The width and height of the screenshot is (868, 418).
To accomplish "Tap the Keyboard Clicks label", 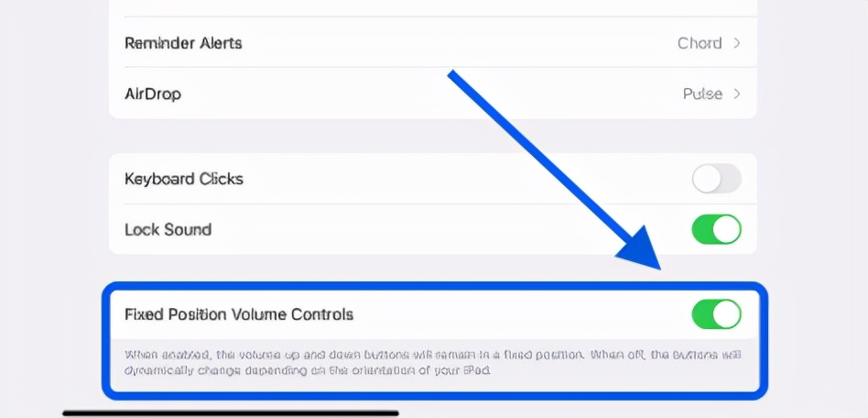I will click(184, 179).
